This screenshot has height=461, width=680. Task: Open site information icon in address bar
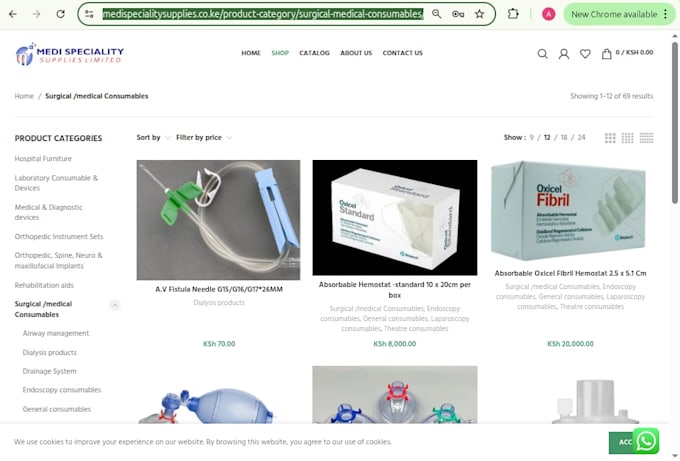[89, 14]
